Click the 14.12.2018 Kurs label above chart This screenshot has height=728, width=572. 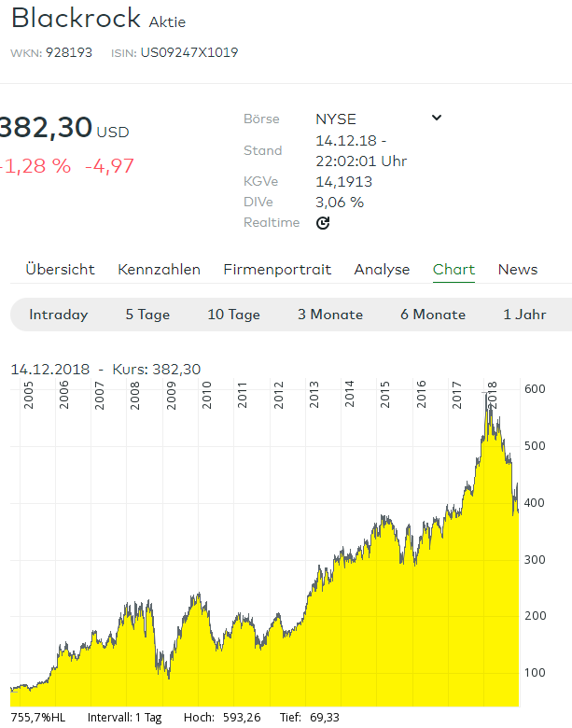coord(105,370)
